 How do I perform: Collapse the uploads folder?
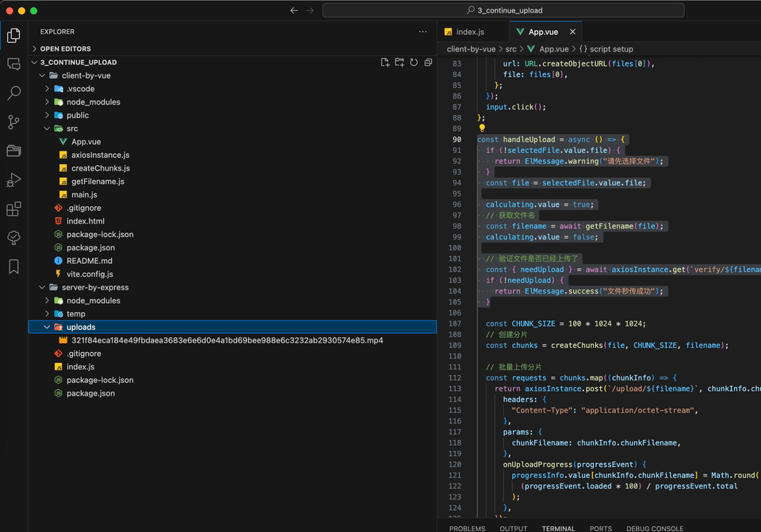pos(232,327)
